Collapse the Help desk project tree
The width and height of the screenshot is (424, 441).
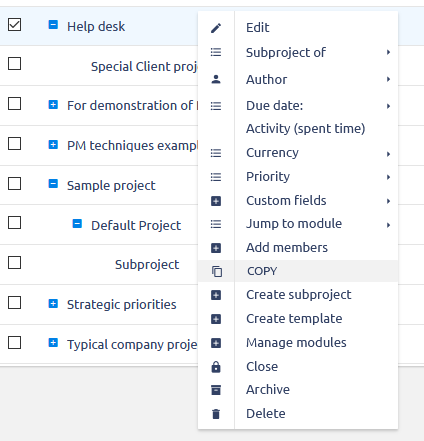(x=53, y=25)
